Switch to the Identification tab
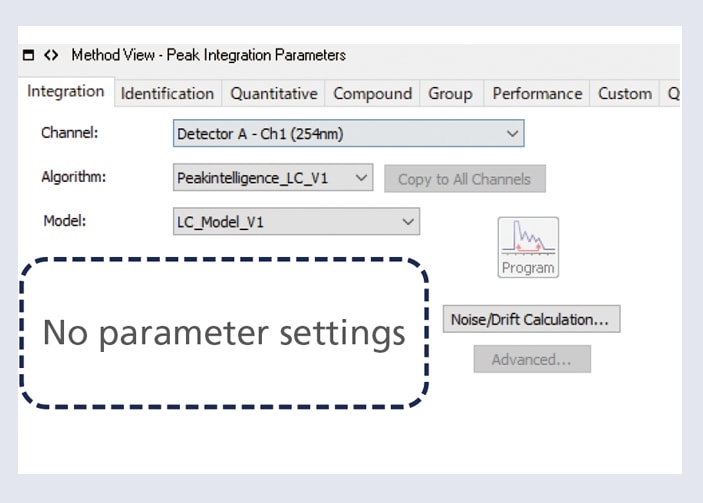 (167, 93)
